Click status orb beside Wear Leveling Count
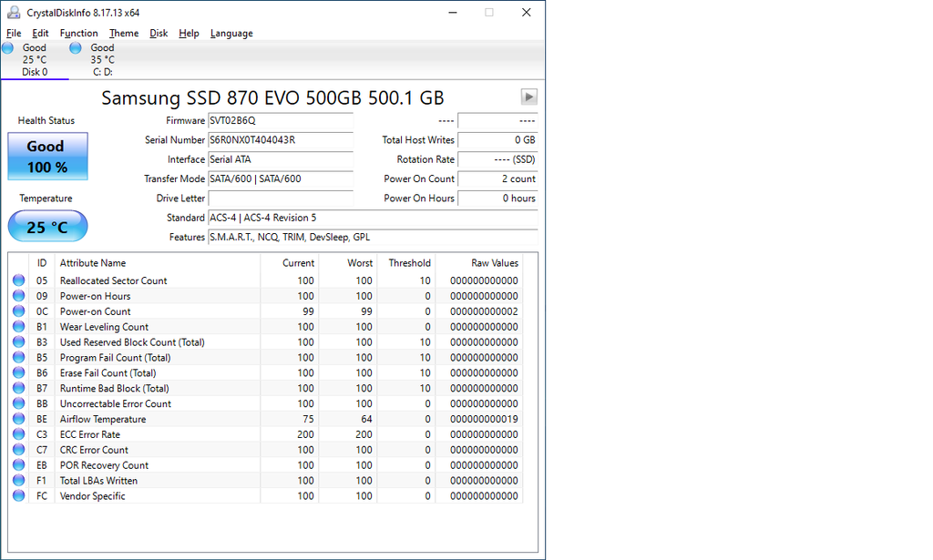Screen dimensions: 933x560 click(x=19, y=327)
